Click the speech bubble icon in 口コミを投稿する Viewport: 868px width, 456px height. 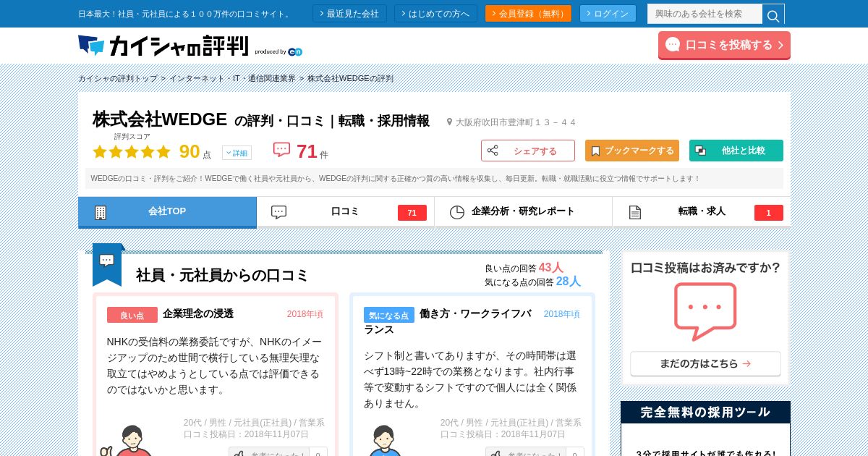pos(673,45)
